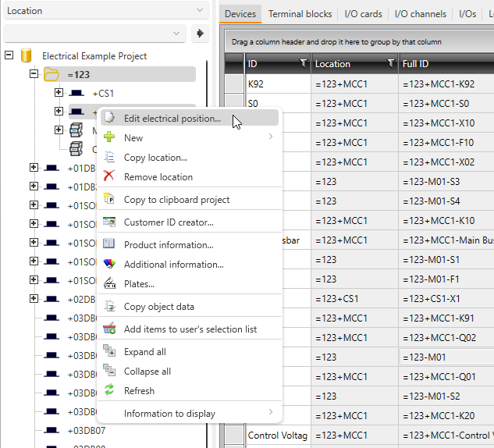Choose Copy location from context menu

155,158
